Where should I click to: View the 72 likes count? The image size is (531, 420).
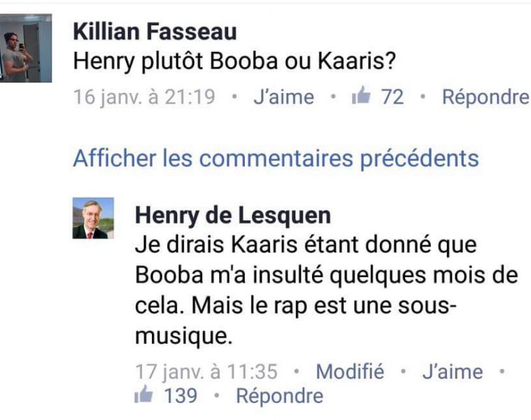(x=392, y=97)
